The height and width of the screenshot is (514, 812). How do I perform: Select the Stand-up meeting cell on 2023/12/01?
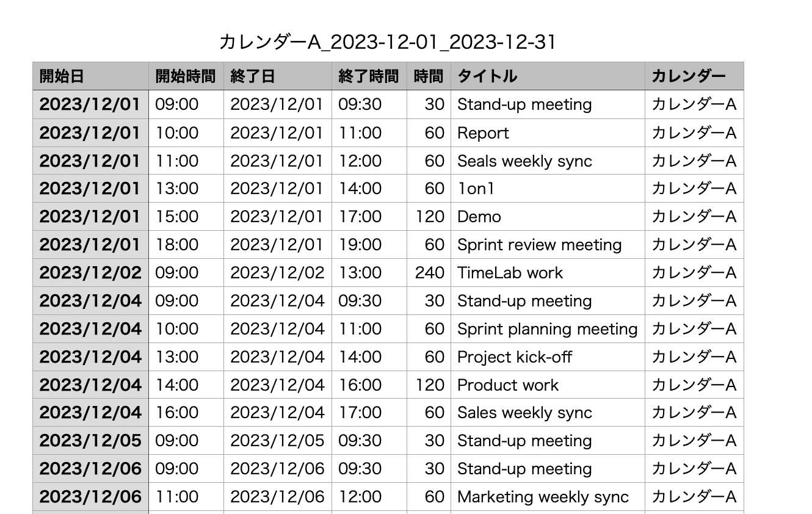[548, 104]
